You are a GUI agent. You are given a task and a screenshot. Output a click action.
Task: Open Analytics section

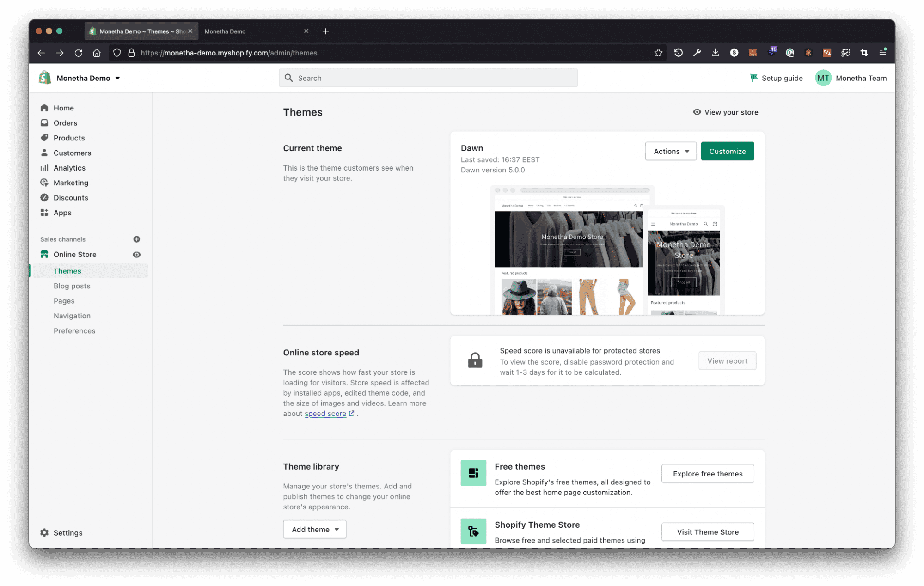[x=69, y=168]
